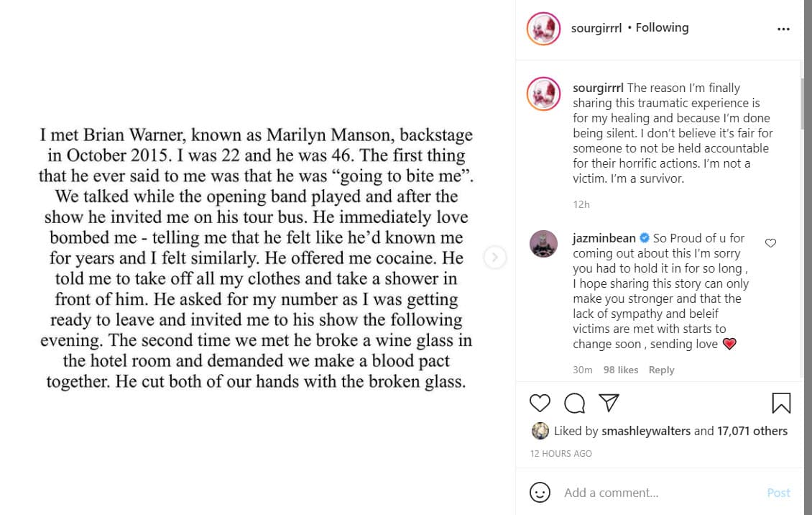This screenshot has width=812, height=515.
Task: Reply to jazminbean's comment
Action: point(661,369)
